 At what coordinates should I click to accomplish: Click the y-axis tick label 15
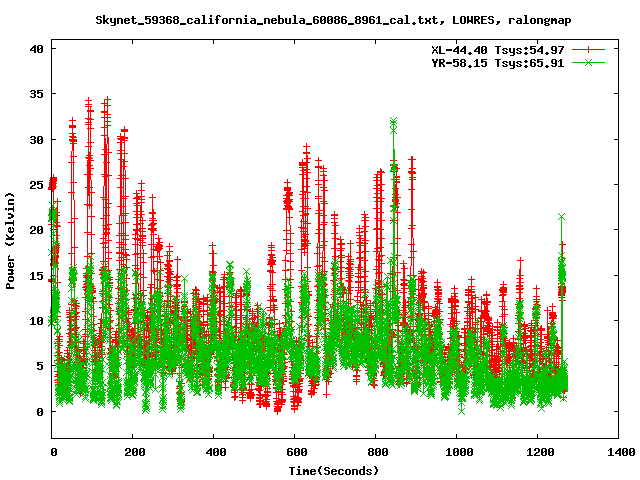[x=36, y=276]
